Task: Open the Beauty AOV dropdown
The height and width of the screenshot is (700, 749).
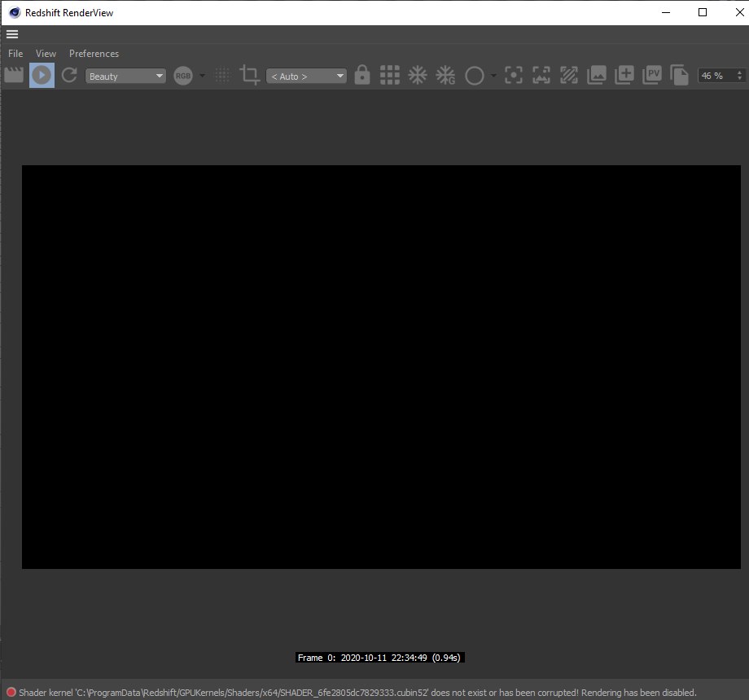Action: (x=125, y=76)
